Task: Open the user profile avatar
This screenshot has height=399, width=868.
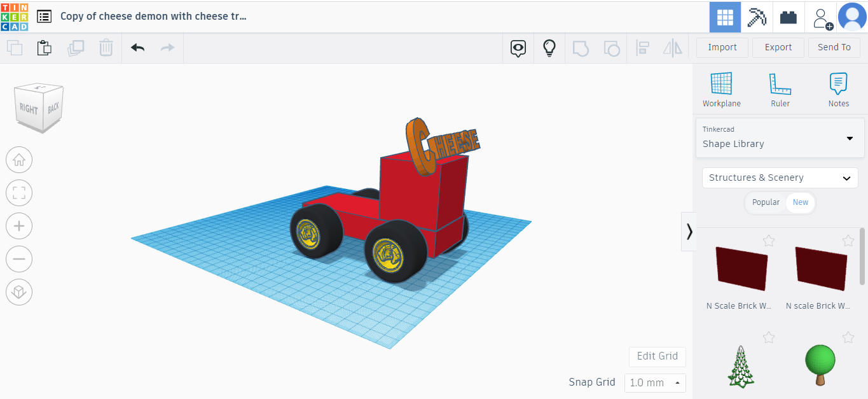Action: tap(852, 17)
